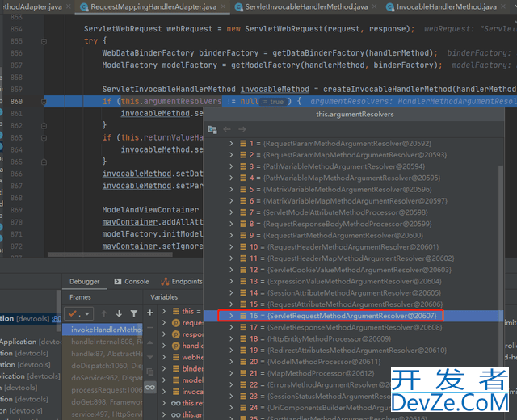Expand element 20 ModelMethodProcessor

(x=231, y=362)
